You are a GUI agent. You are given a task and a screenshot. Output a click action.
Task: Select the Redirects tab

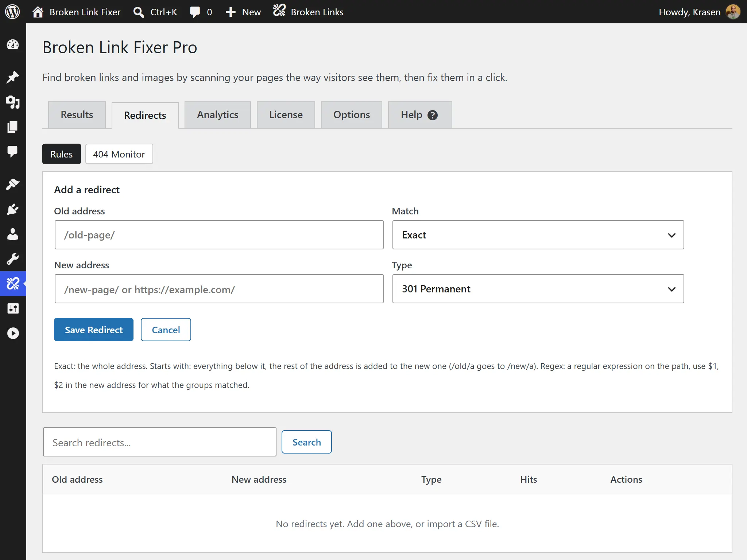(x=145, y=116)
